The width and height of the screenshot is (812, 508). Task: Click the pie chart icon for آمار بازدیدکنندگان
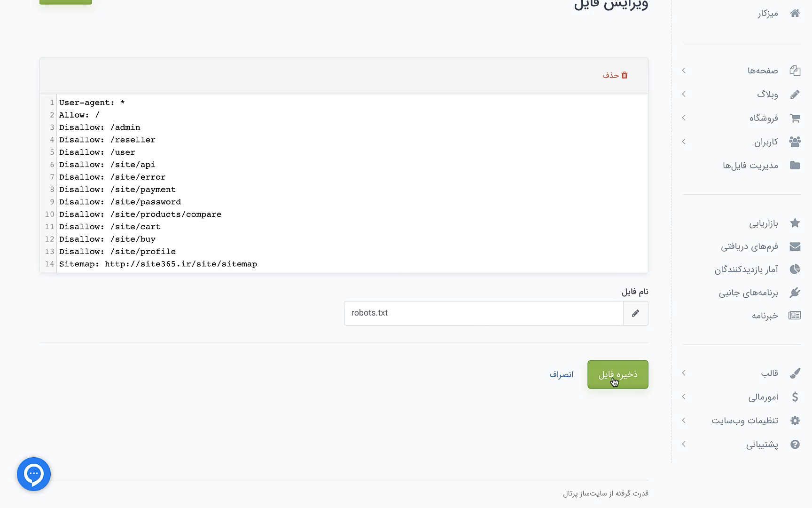click(795, 269)
